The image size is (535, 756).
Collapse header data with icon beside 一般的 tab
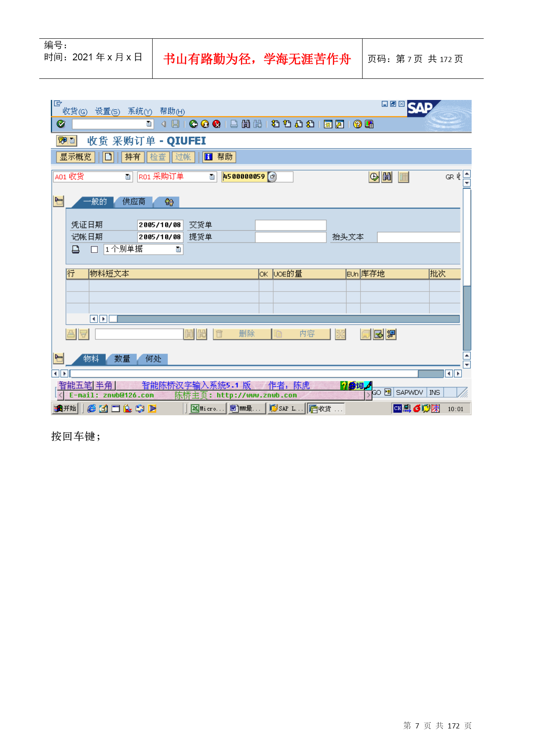tap(59, 201)
